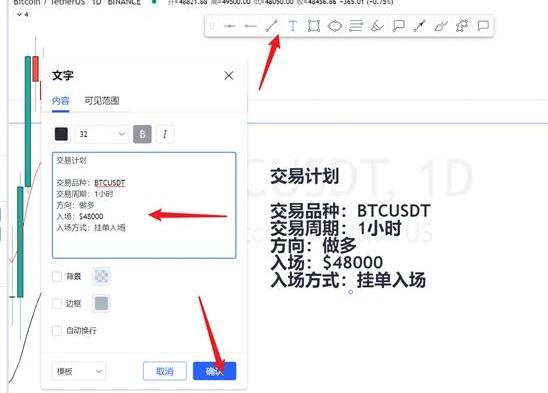548x393 pixels.
Task: Click the 入场方式: 挂单入场 line on the chart
Action: point(348,280)
